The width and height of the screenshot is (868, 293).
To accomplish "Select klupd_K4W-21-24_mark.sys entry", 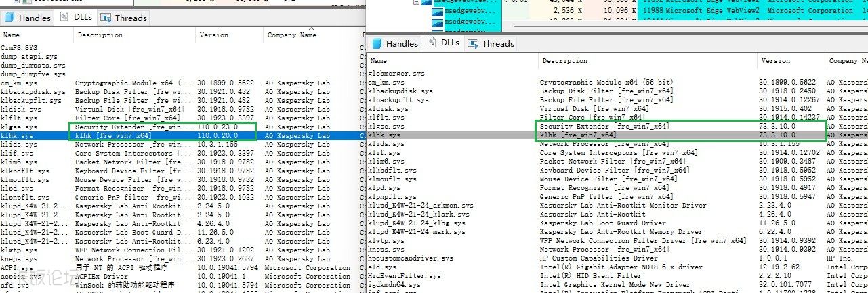I will click(417, 231).
